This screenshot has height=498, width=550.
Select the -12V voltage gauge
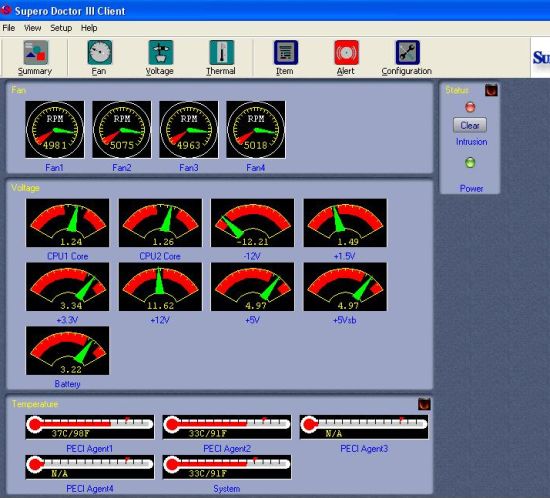click(x=253, y=223)
